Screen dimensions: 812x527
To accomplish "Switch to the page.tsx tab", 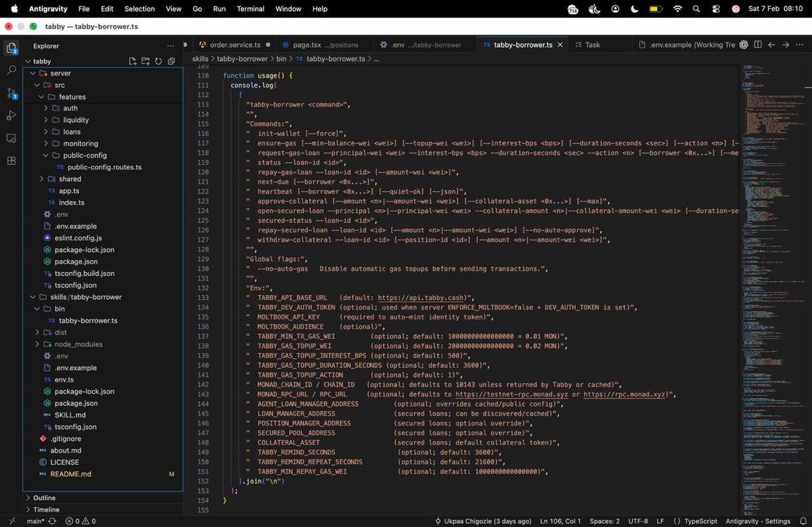I will [x=325, y=45].
